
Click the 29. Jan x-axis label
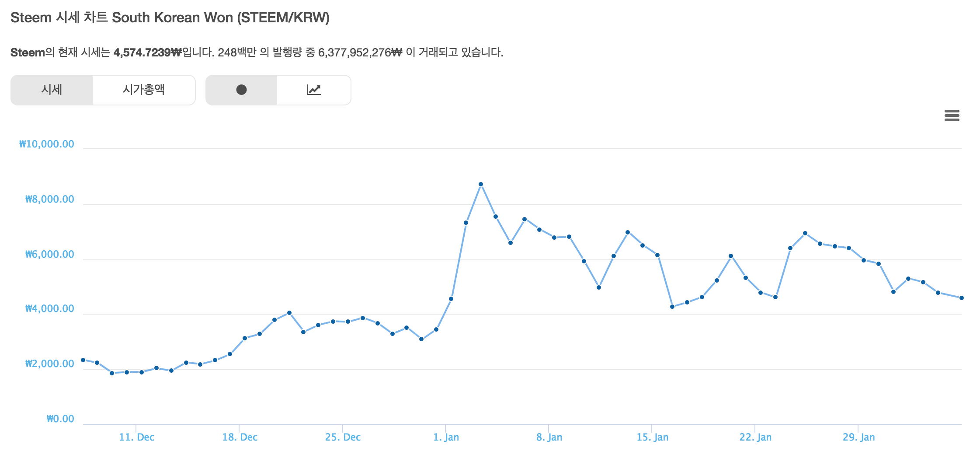(x=858, y=437)
